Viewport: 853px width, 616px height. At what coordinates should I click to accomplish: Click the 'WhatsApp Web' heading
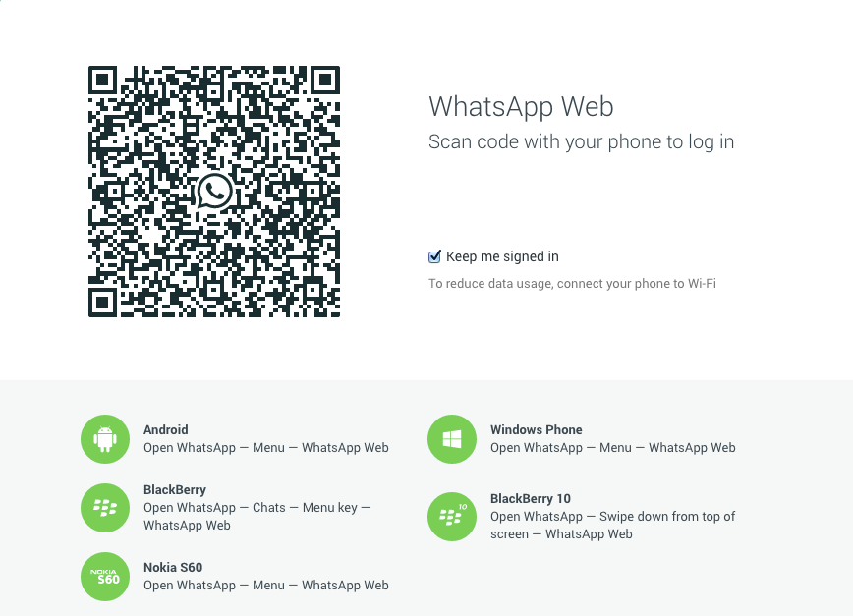click(x=521, y=106)
